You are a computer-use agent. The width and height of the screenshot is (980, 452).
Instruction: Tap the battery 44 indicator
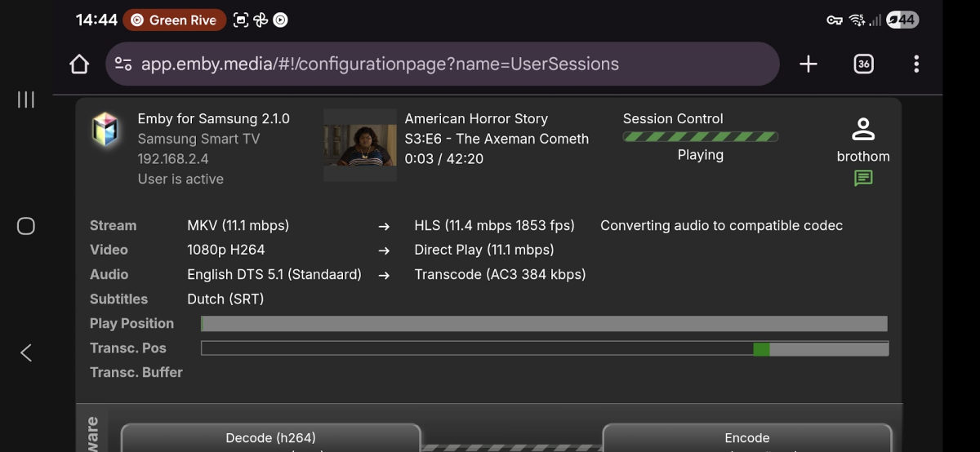902,20
